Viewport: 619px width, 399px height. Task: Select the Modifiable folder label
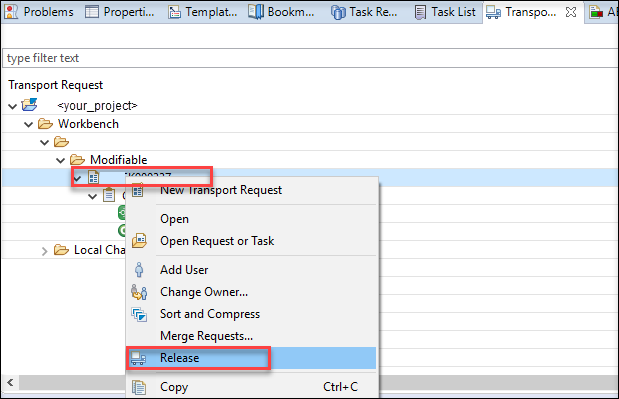coord(118,160)
